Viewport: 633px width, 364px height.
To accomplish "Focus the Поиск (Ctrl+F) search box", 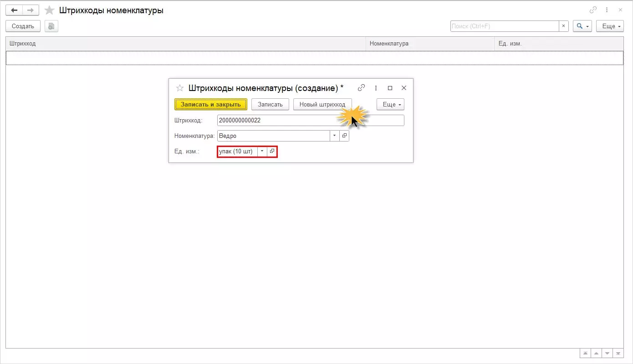I will (x=505, y=26).
